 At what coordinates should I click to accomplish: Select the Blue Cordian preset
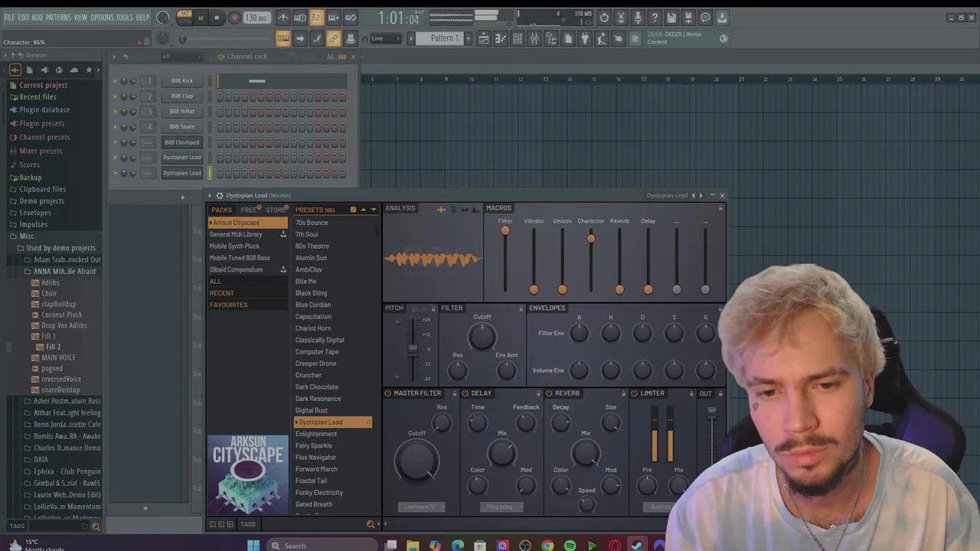pyautogui.click(x=313, y=305)
